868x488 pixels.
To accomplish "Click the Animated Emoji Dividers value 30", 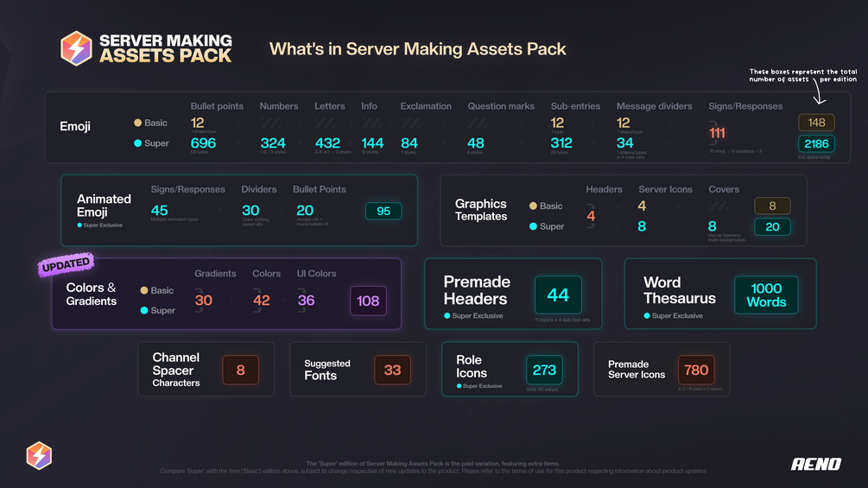I will click(250, 210).
